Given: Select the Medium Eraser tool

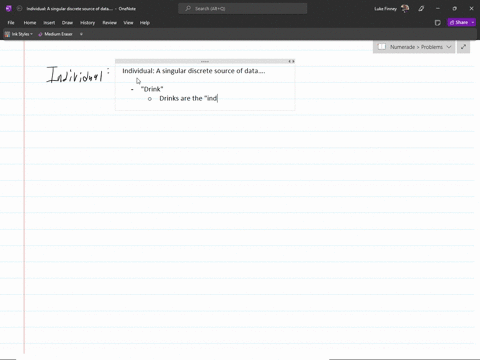Looking at the screenshot, I should coord(55,34).
